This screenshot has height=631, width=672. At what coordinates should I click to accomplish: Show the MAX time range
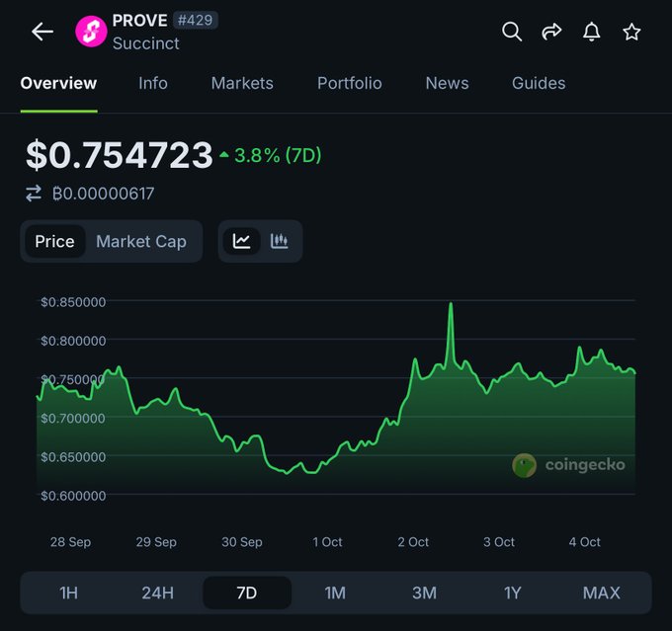pos(601,592)
